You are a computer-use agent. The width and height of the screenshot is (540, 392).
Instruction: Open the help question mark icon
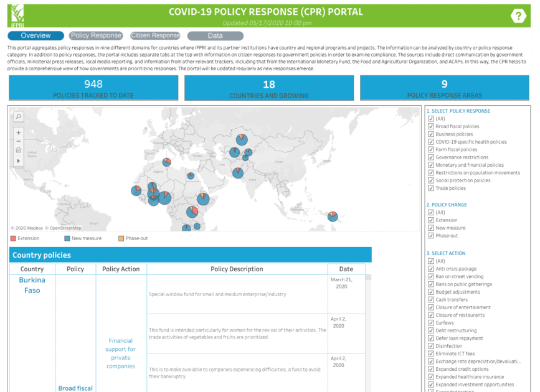click(518, 16)
